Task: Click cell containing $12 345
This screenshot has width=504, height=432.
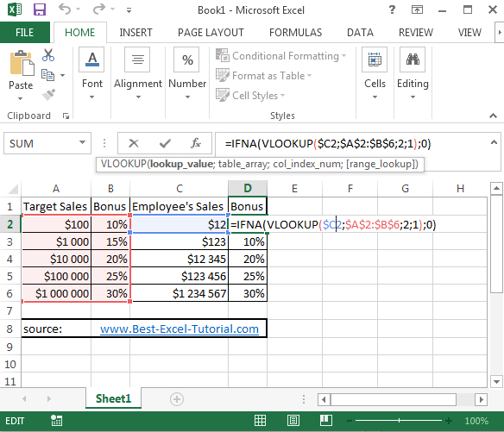Action: 180,259
